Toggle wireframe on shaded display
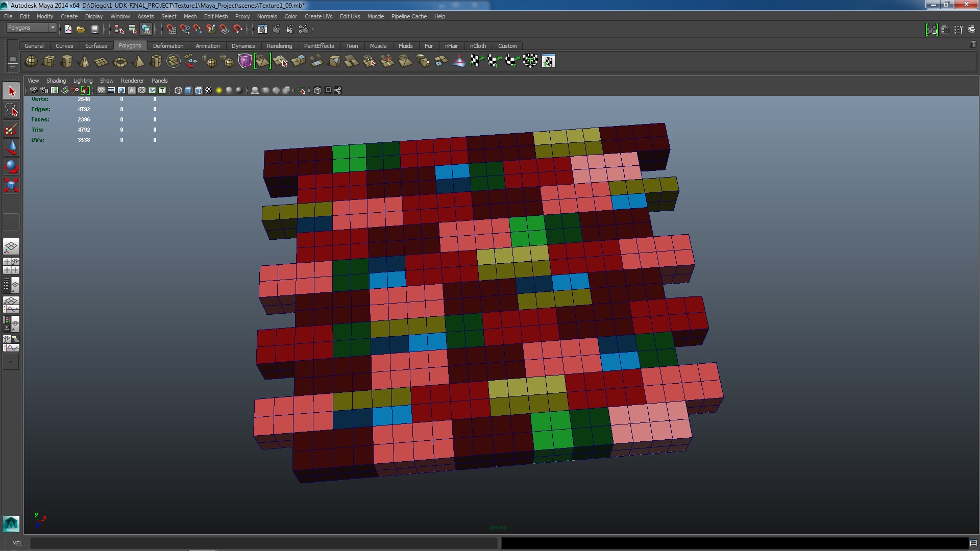The image size is (980, 551). click(x=199, y=90)
